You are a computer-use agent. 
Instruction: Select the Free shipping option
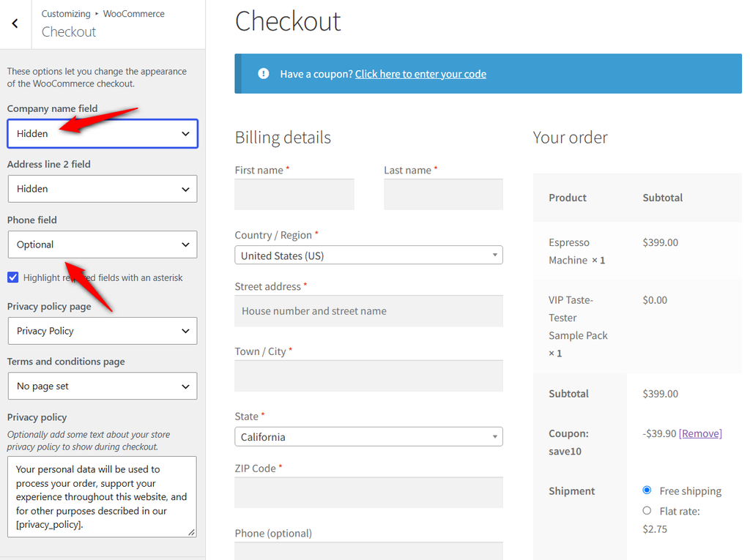point(647,490)
